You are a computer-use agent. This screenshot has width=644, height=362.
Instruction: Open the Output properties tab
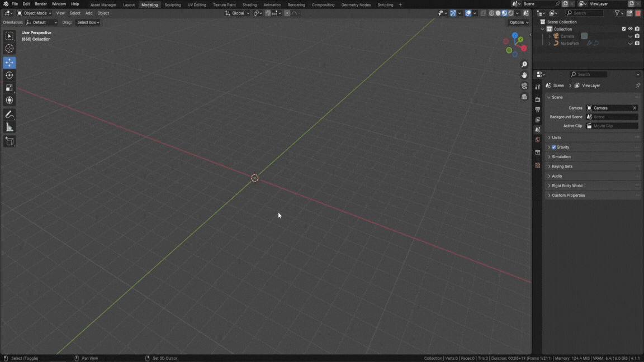[x=538, y=109]
